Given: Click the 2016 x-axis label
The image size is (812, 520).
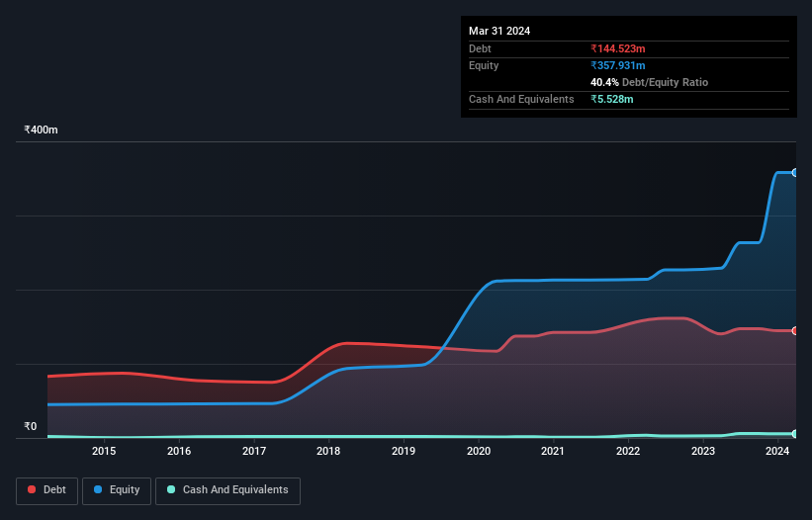Looking at the screenshot, I should (179, 451).
